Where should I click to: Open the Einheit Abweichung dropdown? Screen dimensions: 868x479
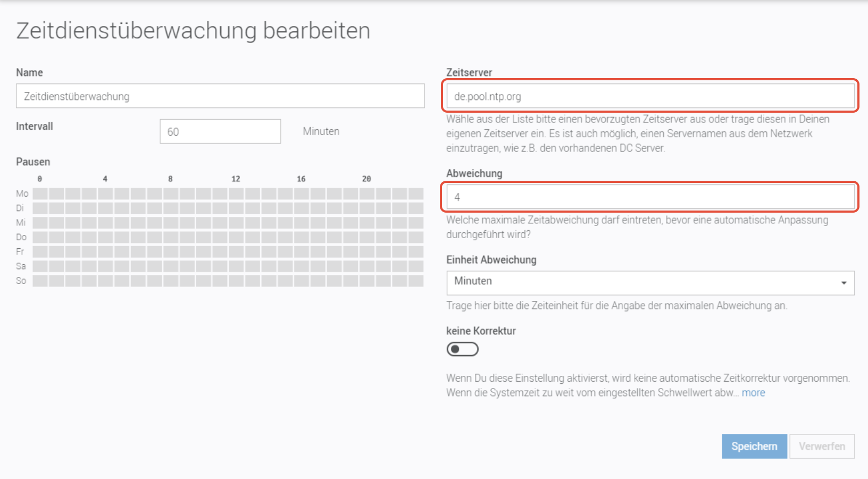click(650, 283)
